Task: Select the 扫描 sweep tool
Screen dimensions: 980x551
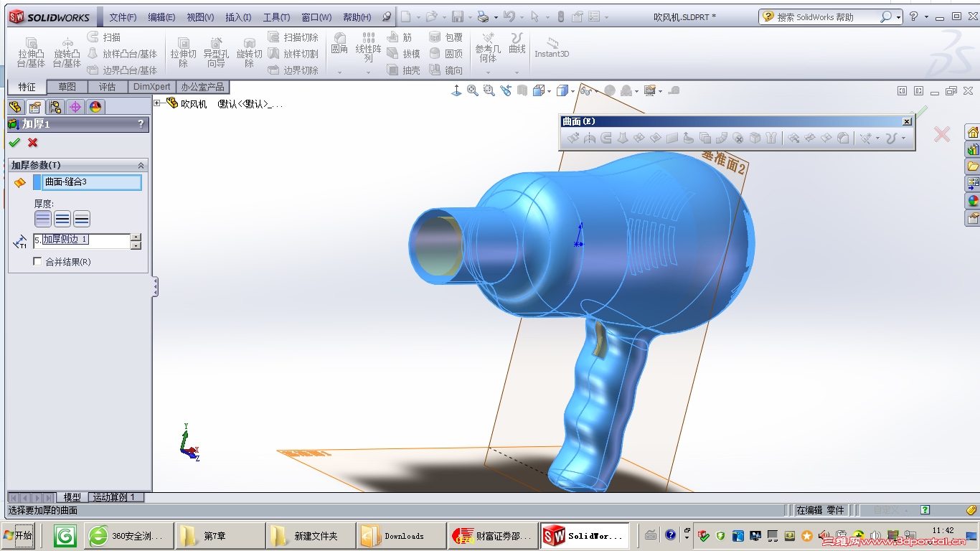Action: (104, 37)
